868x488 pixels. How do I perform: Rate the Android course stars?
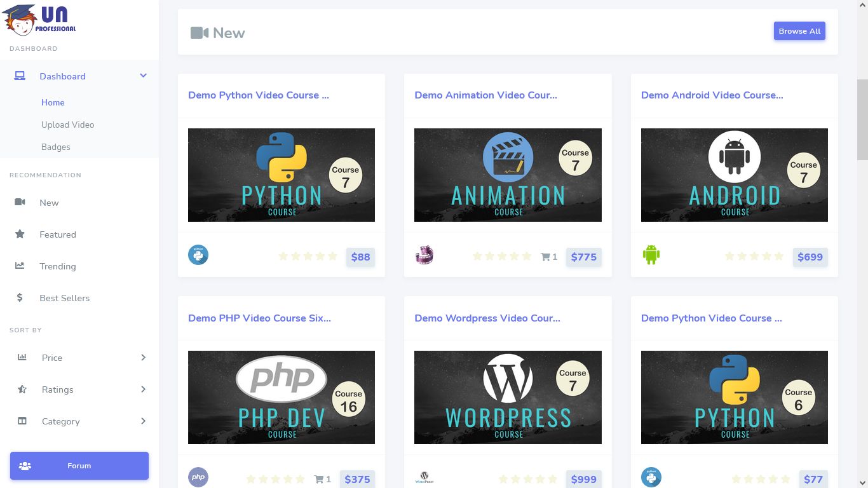pyautogui.click(x=754, y=256)
